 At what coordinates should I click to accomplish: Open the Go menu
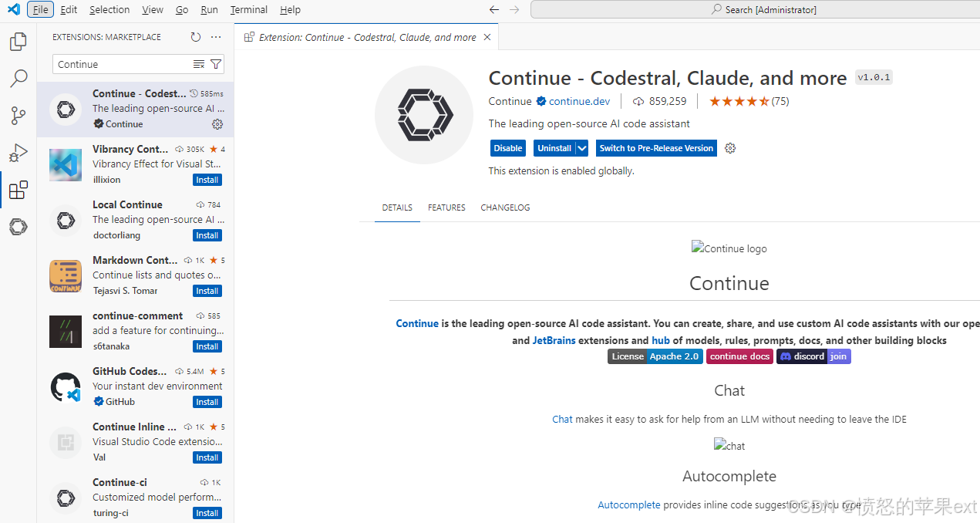[x=182, y=9]
